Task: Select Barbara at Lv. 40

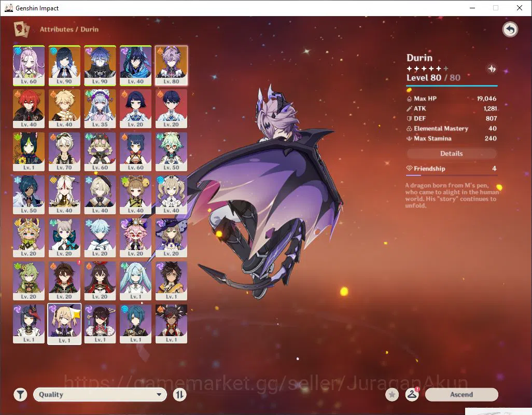Action: pyautogui.click(x=171, y=195)
